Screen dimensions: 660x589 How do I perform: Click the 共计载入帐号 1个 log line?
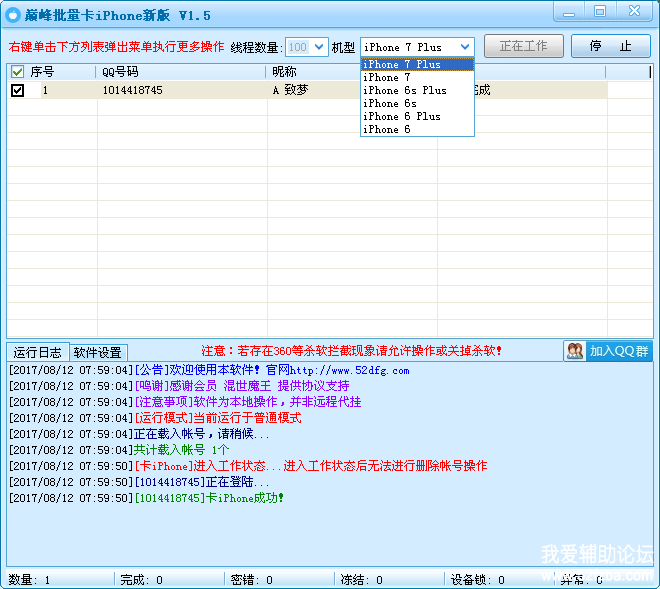[119, 450]
